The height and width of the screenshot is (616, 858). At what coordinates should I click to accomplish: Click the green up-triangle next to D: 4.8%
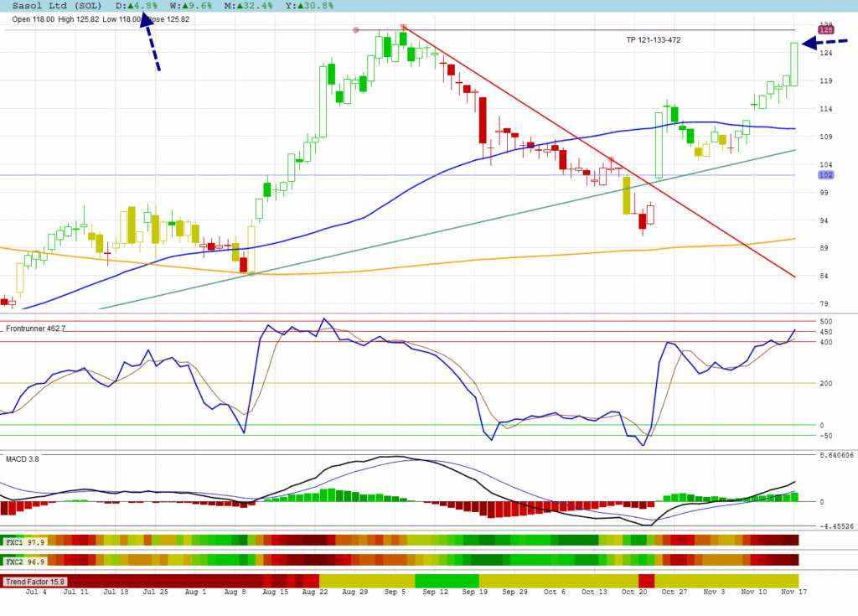tap(132, 6)
